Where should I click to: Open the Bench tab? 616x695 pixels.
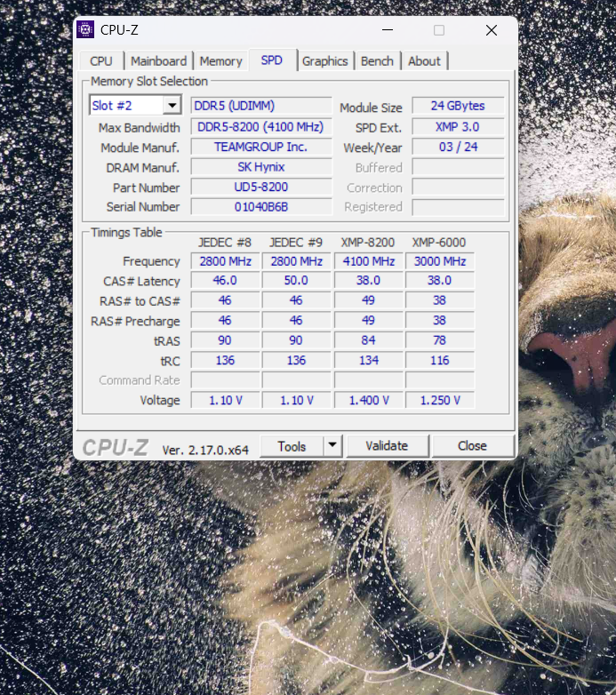[377, 61]
